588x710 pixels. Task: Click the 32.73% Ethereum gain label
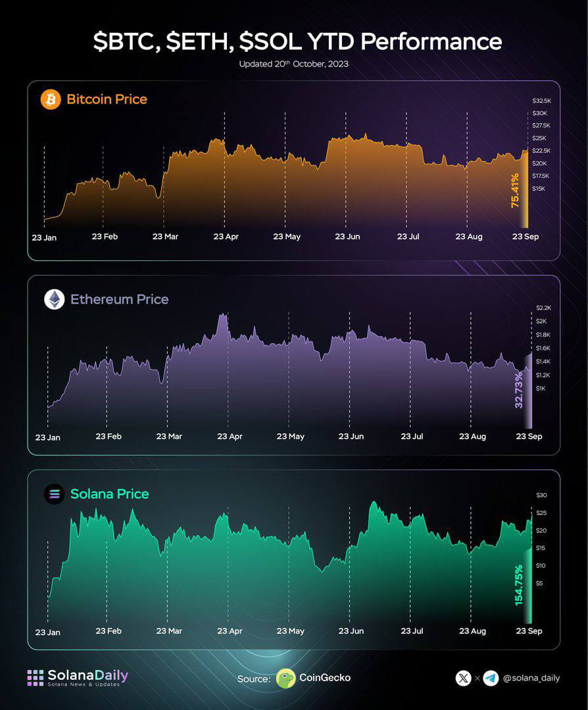tap(519, 390)
